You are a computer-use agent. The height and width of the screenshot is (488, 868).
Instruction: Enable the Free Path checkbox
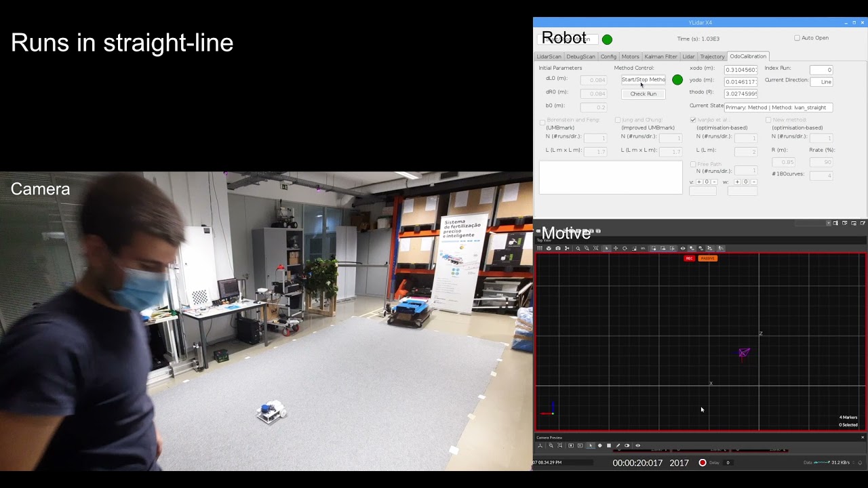tap(693, 164)
